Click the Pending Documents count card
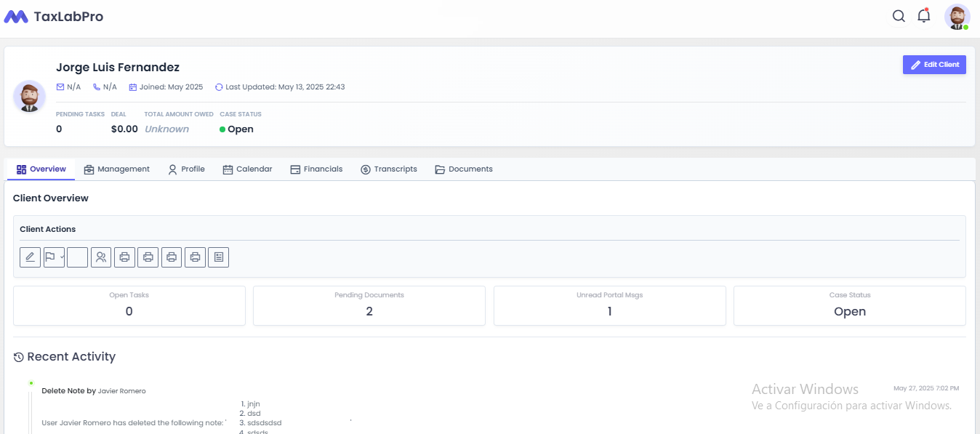 click(x=369, y=305)
